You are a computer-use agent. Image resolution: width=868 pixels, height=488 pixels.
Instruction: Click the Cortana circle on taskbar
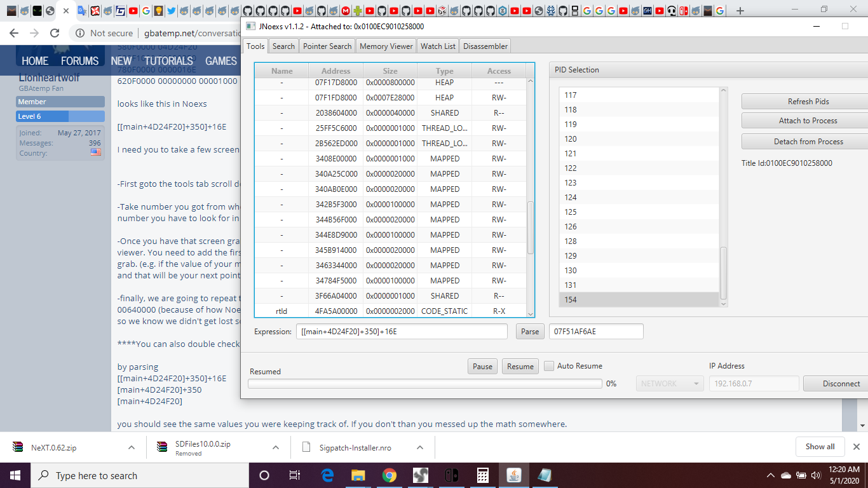pyautogui.click(x=264, y=475)
